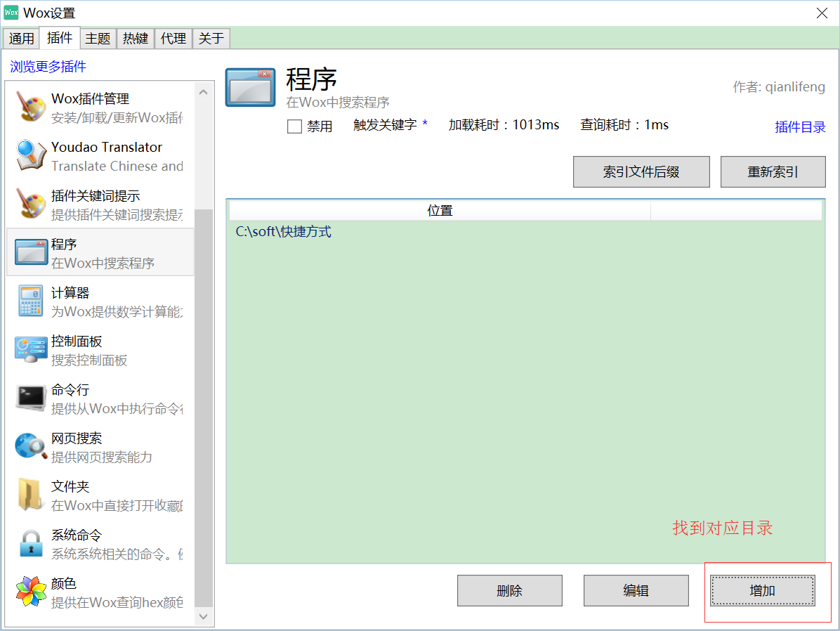Click the 命令行 terminal icon
The height and width of the screenshot is (631, 840).
tap(30, 398)
